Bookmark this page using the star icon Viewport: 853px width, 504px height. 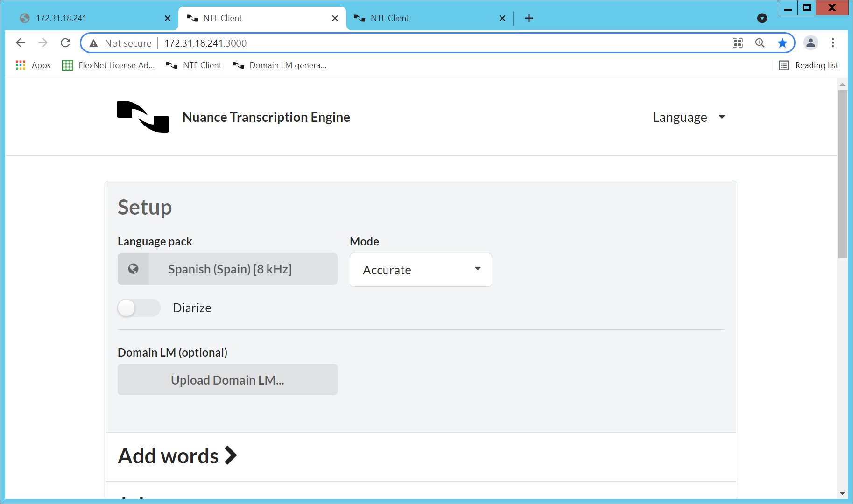[783, 43]
